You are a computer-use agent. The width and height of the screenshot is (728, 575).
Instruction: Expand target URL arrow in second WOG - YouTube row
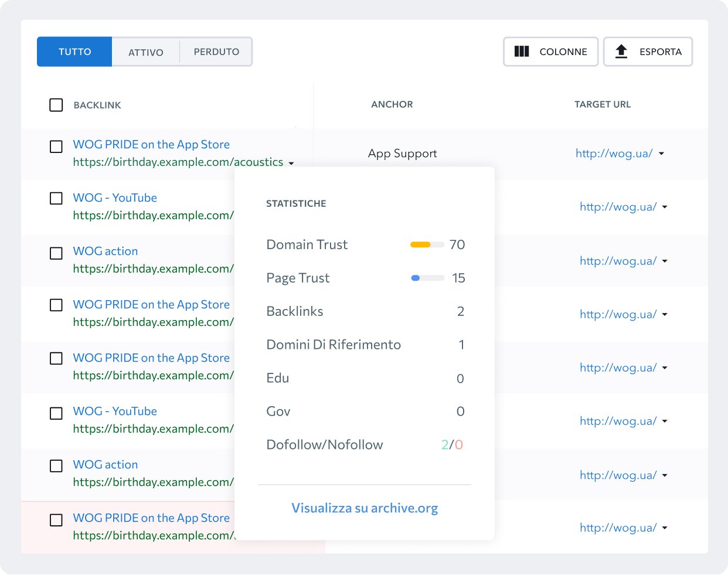[x=665, y=421]
